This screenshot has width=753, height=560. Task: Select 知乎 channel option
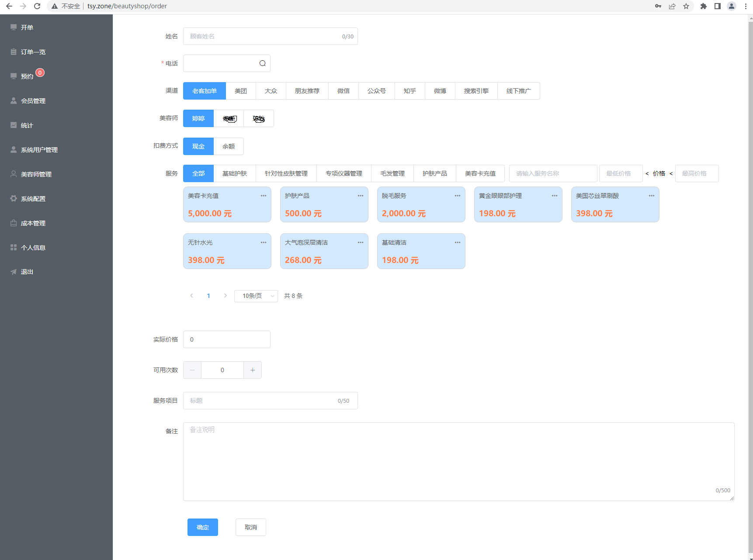pos(410,91)
